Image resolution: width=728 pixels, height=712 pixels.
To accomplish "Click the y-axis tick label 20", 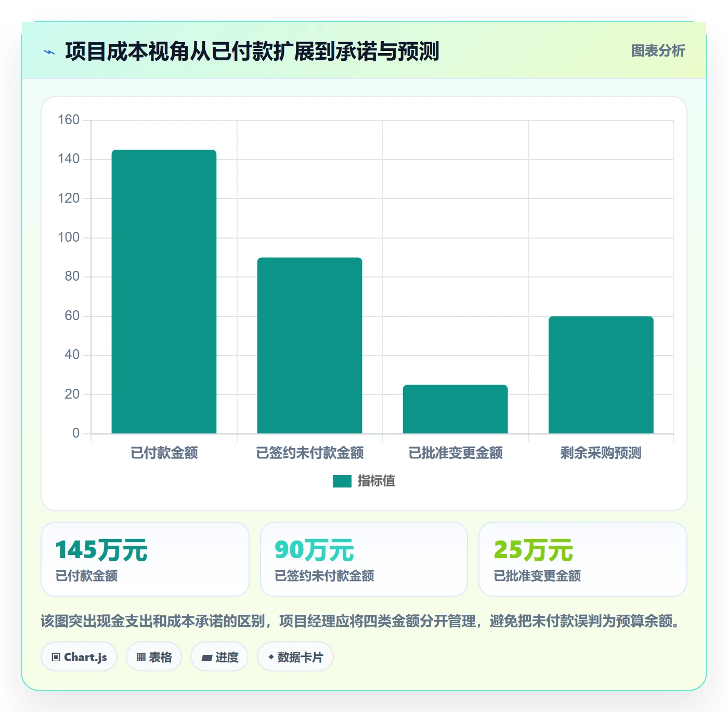I will (72, 394).
